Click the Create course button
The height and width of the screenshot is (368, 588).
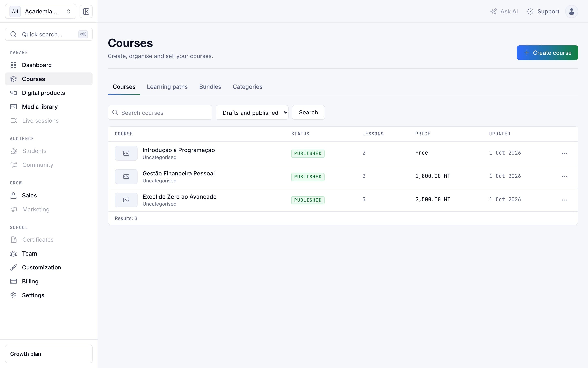(547, 53)
